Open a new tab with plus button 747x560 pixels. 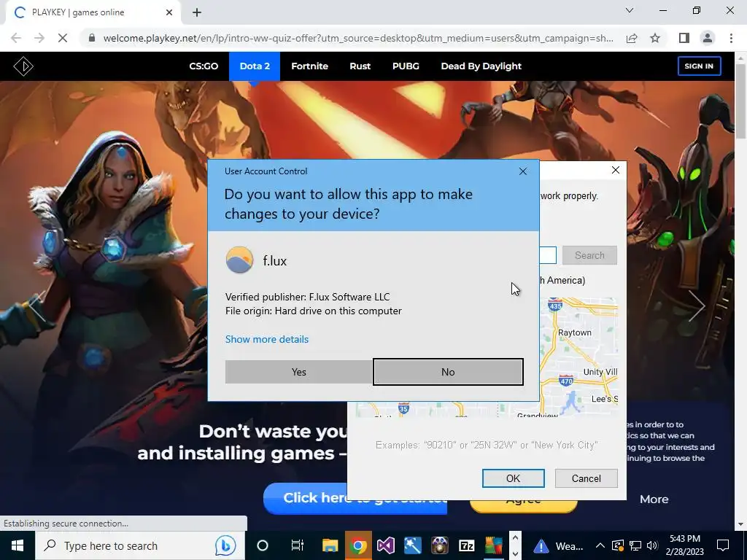click(x=197, y=12)
